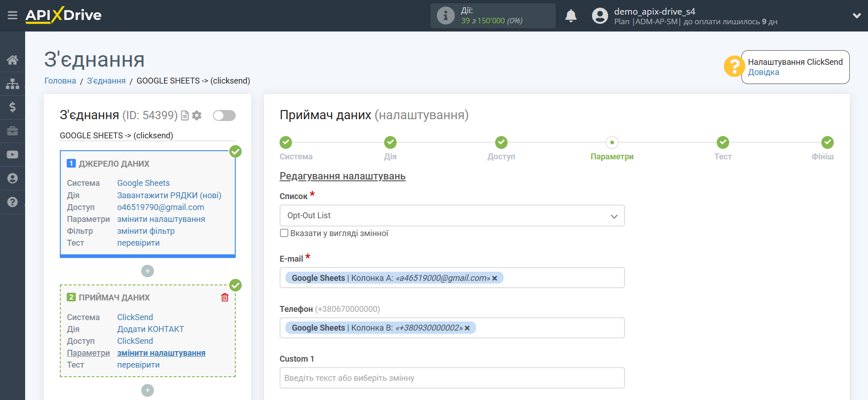Click the ПРИЙМАЧ ДАНИХ block title
The width and height of the screenshot is (868, 400).
pos(114,297)
